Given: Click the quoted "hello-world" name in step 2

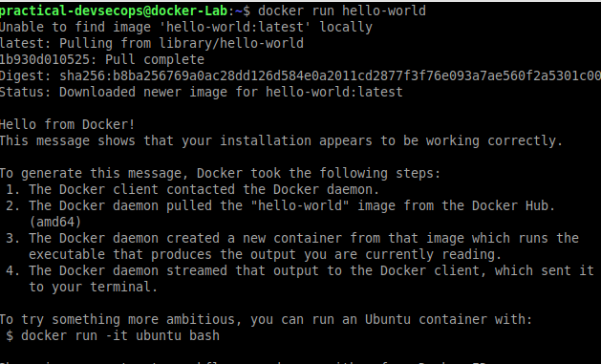Looking at the screenshot, I should coord(300,205).
